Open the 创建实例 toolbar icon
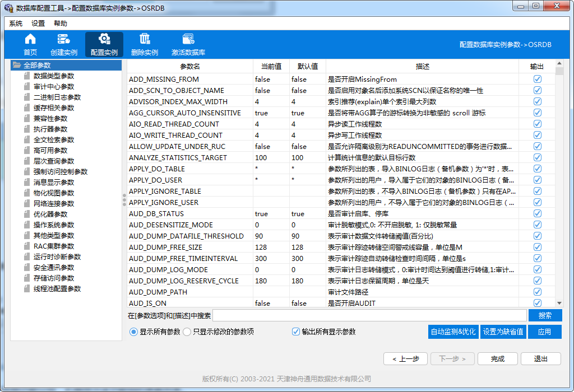574x392 pixels. [x=63, y=39]
